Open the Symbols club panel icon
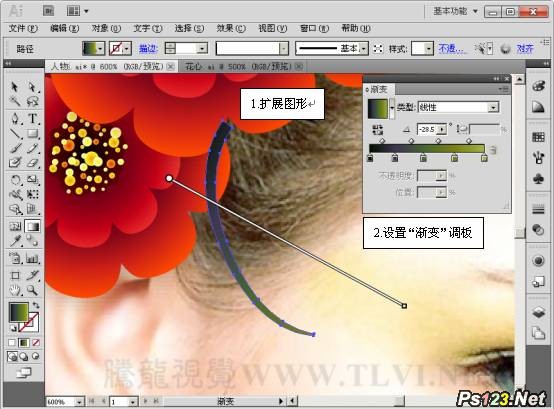 click(x=538, y=178)
